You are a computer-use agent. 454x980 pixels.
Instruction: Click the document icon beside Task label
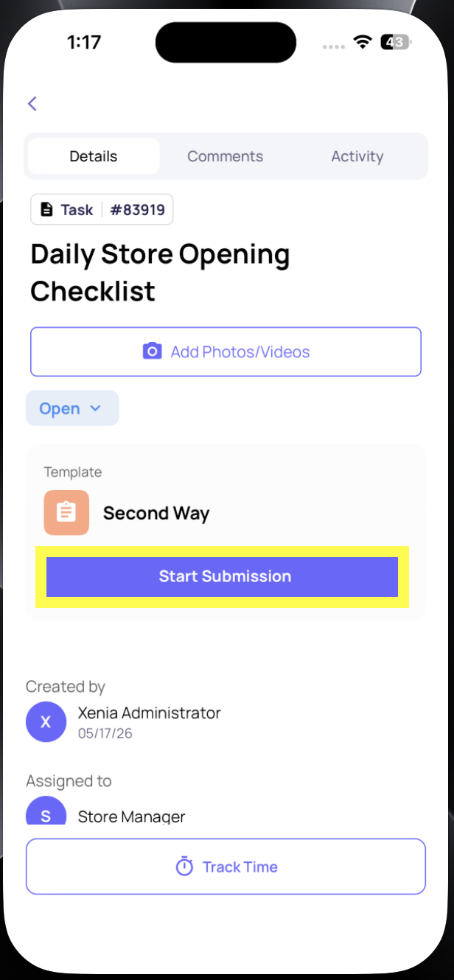(46, 209)
